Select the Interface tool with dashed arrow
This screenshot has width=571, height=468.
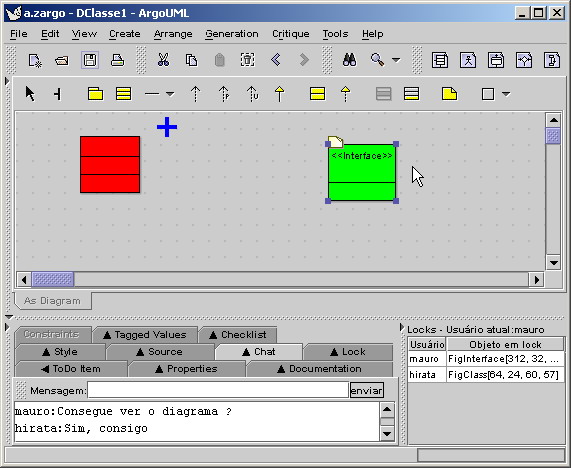pyautogui.click(x=345, y=94)
